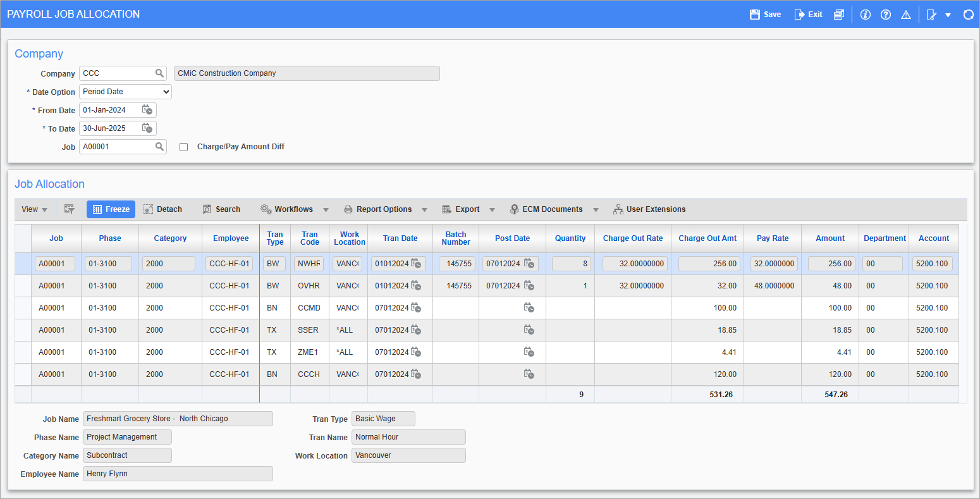Click the Job lookup magnifier icon

coord(159,146)
